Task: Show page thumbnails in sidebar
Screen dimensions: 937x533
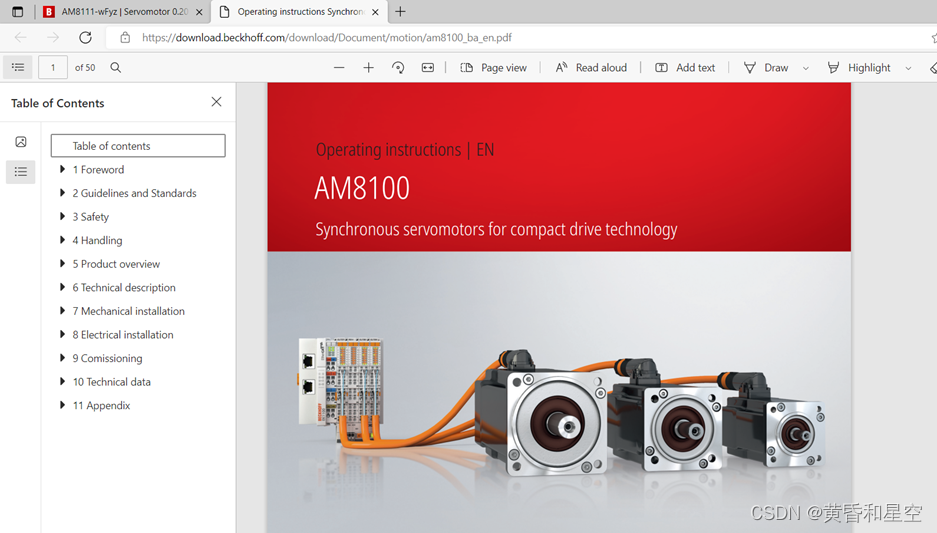Action: 21,142
